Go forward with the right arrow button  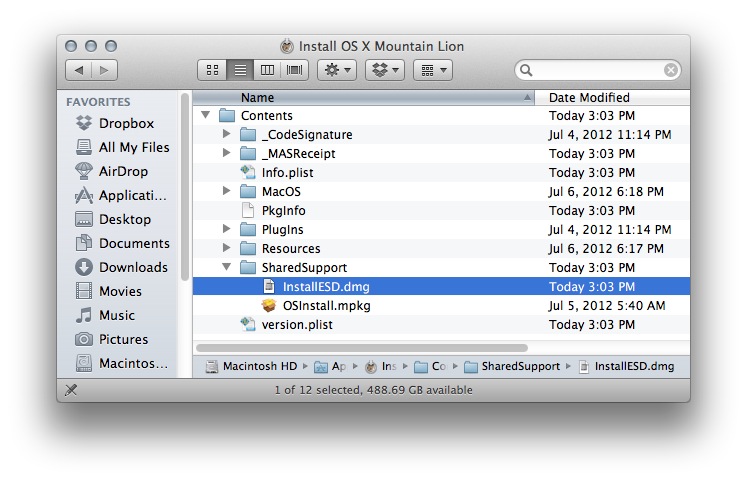[x=104, y=70]
